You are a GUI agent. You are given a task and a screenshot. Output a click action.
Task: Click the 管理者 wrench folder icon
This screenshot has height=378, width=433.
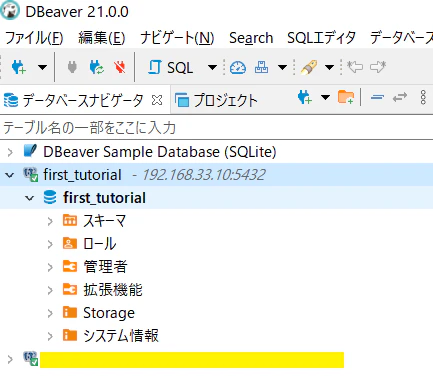(70, 266)
